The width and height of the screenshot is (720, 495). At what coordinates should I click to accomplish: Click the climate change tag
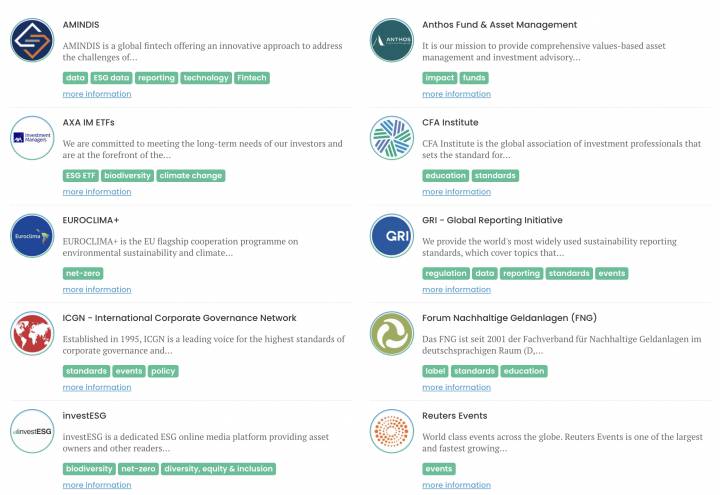[191, 175]
